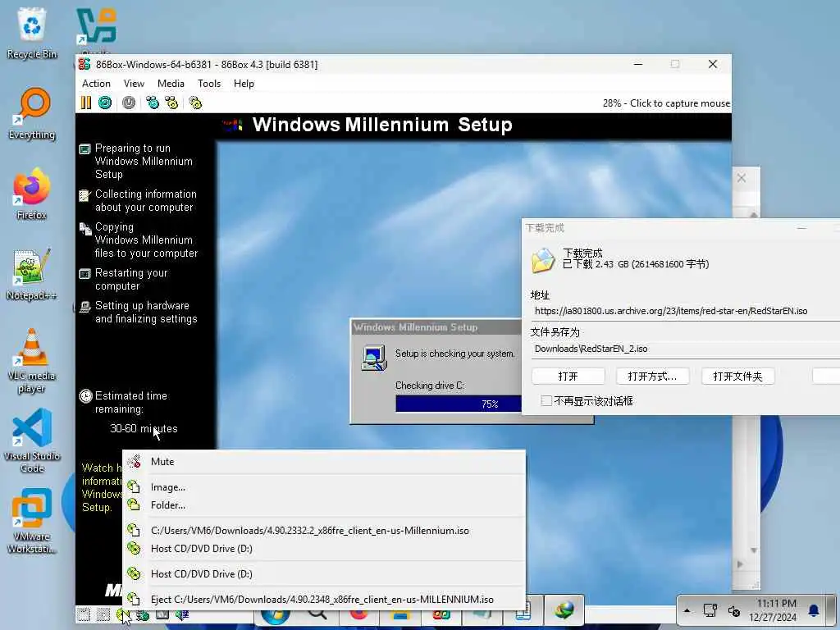The image size is (840, 630).
Task: Open the notification bell in system tray
Action: 814,610
